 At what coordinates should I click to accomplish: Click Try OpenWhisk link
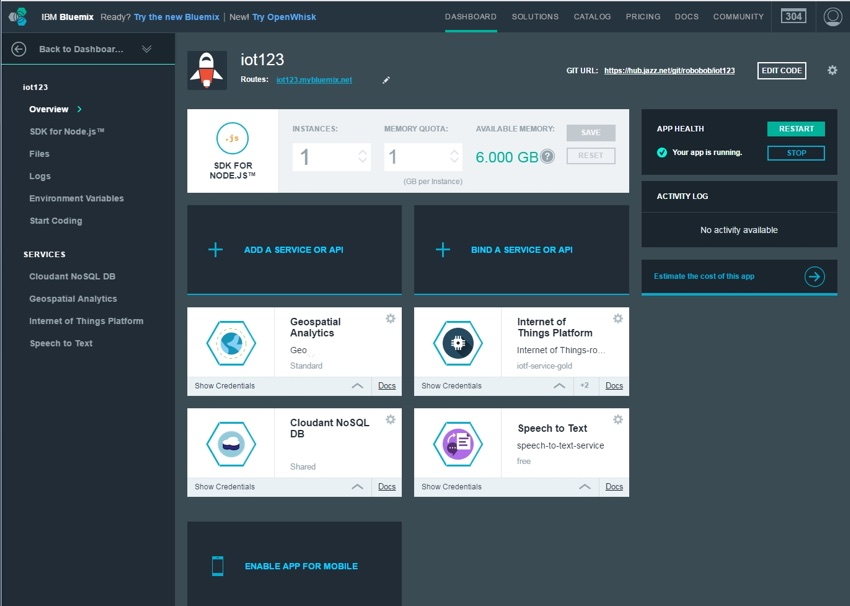tap(284, 17)
